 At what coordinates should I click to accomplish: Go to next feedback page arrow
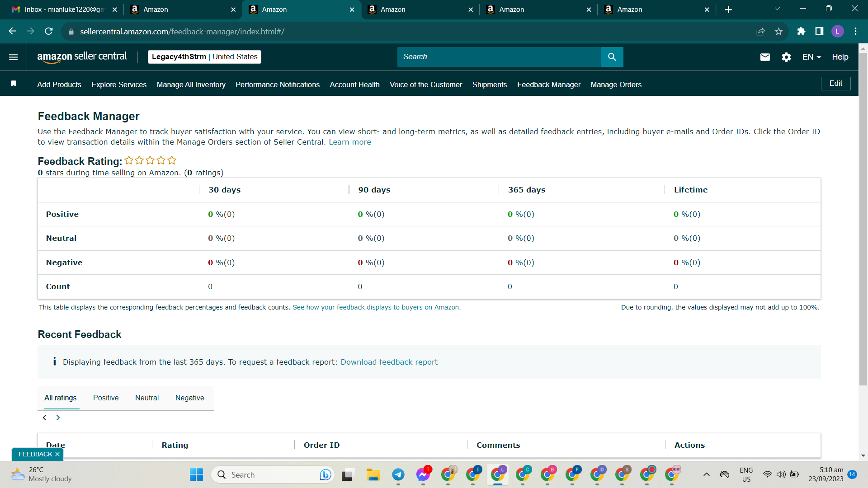pyautogui.click(x=58, y=418)
